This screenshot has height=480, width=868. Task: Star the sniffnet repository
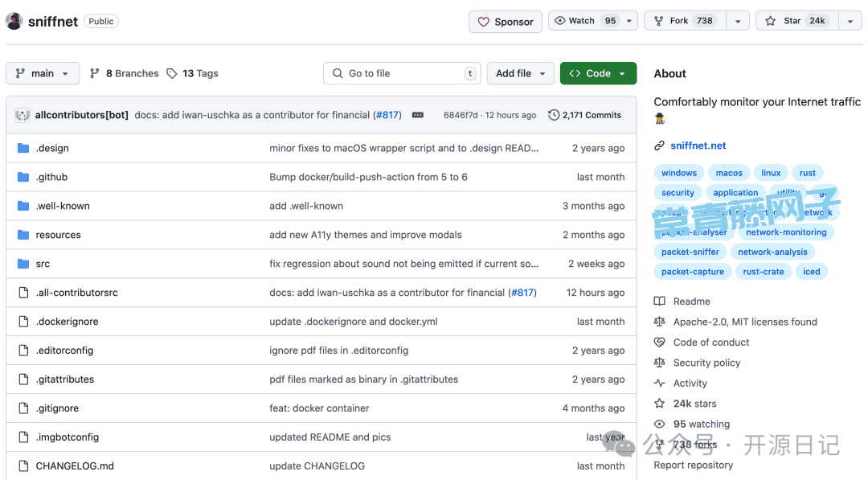click(797, 20)
